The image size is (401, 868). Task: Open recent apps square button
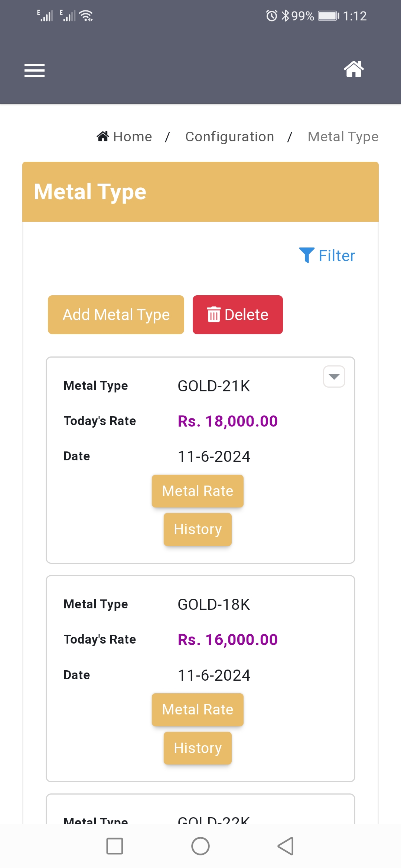(x=115, y=846)
